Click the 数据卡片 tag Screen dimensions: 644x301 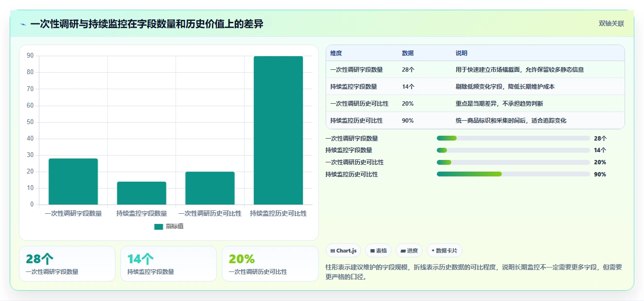[x=445, y=251]
